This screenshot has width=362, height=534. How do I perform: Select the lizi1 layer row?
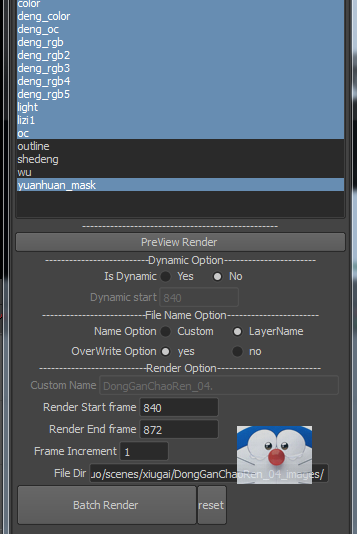coord(180,120)
